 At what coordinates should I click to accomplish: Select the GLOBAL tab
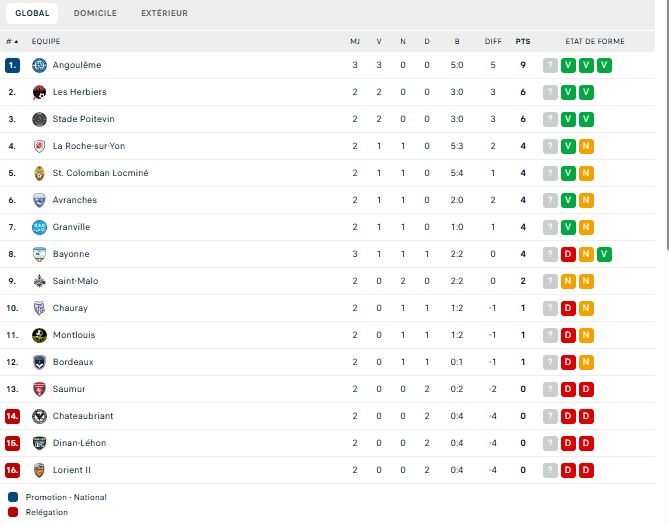pyautogui.click(x=32, y=13)
